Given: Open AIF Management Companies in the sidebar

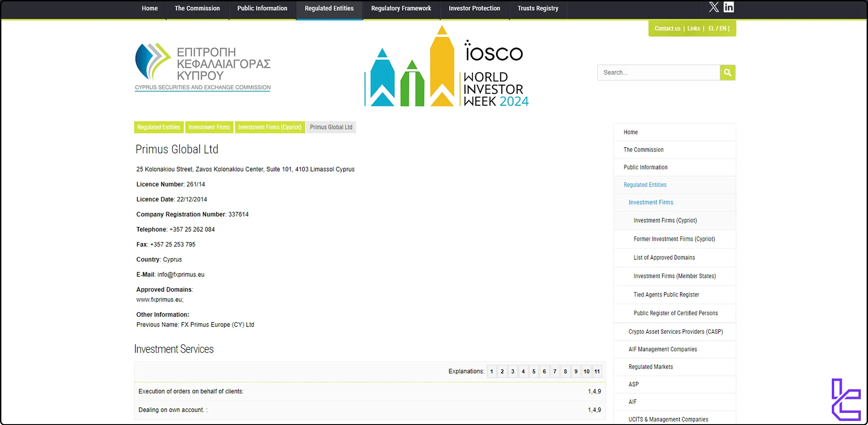Looking at the screenshot, I should pos(675,350).
